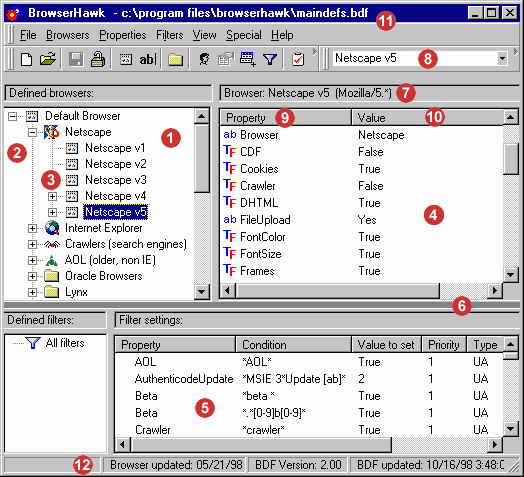Select the AuthenticodeUpdate filter row
The image size is (524, 477).
point(309,379)
